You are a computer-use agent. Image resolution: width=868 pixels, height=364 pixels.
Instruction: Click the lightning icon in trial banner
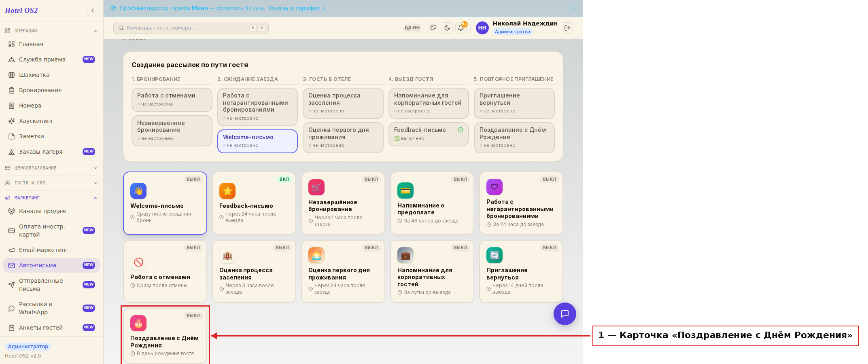click(x=113, y=8)
